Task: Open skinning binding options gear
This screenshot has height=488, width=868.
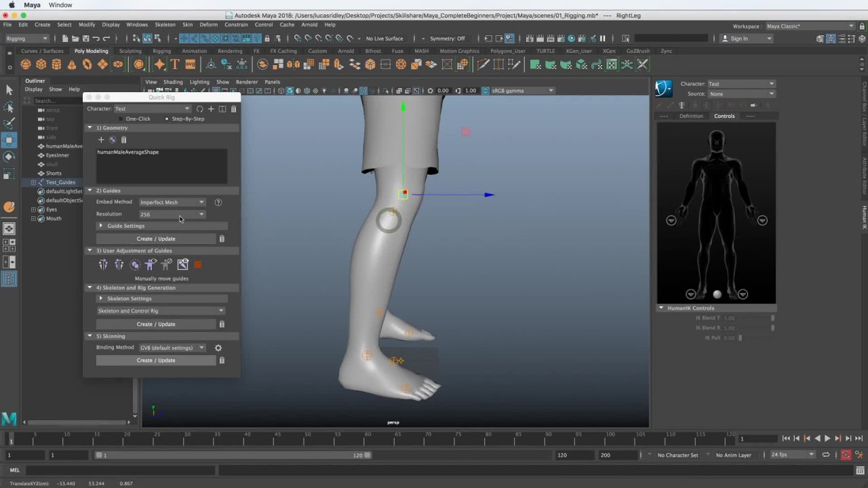Action: coord(218,348)
